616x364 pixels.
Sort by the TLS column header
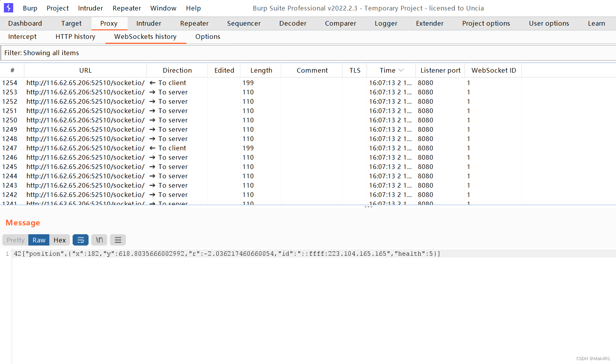pyautogui.click(x=355, y=70)
